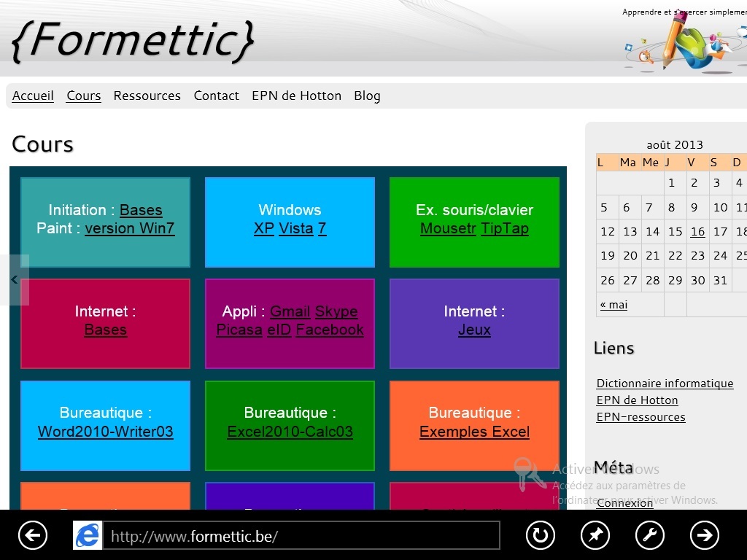747x560 pixels.
Task: Open page tools via the wrench icon
Action: pos(650,535)
